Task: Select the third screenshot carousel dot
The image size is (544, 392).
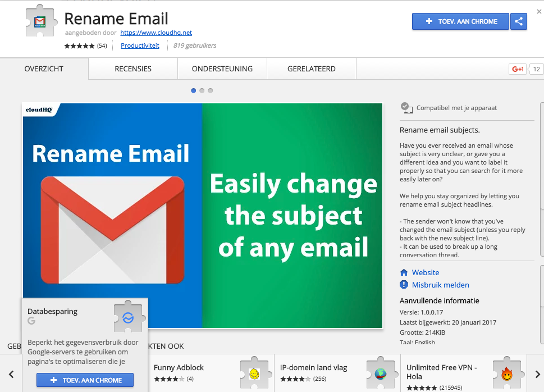Action: pos(210,90)
